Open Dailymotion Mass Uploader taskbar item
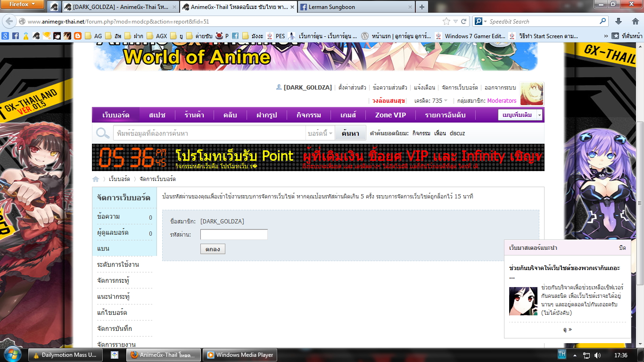The image size is (644, 362). pyautogui.click(x=65, y=355)
